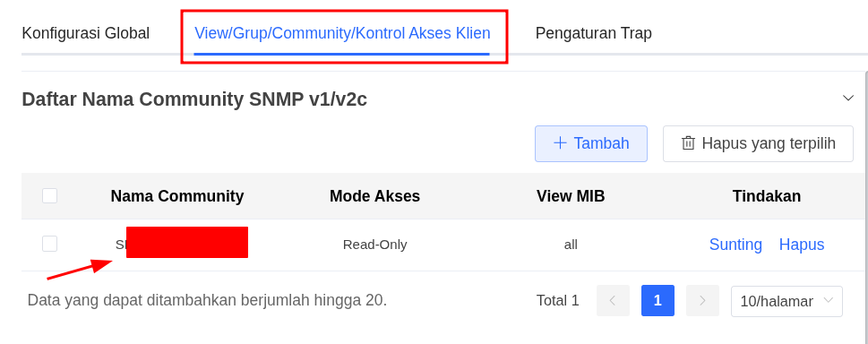
Task: Click the trash can icon
Action: click(x=688, y=143)
